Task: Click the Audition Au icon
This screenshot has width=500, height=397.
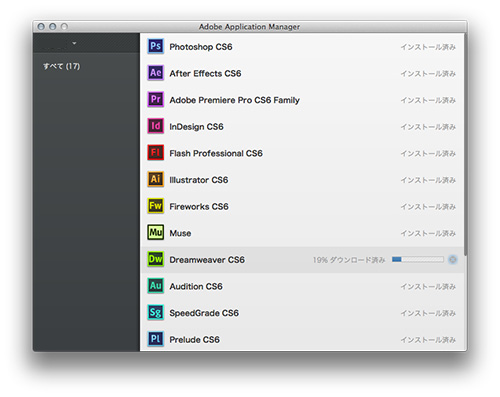Action: [x=156, y=286]
